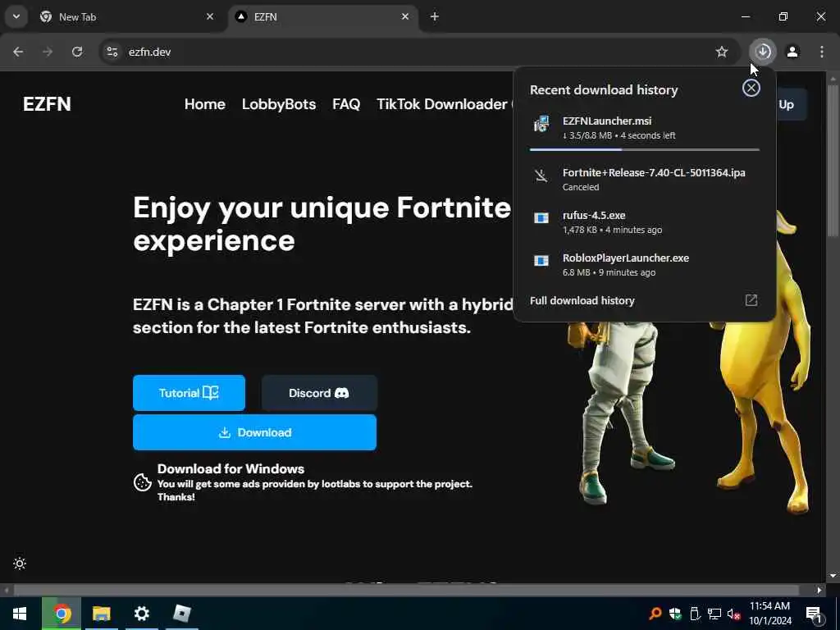Click the open-in-new-tab icon for download history
The height and width of the screenshot is (630, 840).
tap(751, 300)
